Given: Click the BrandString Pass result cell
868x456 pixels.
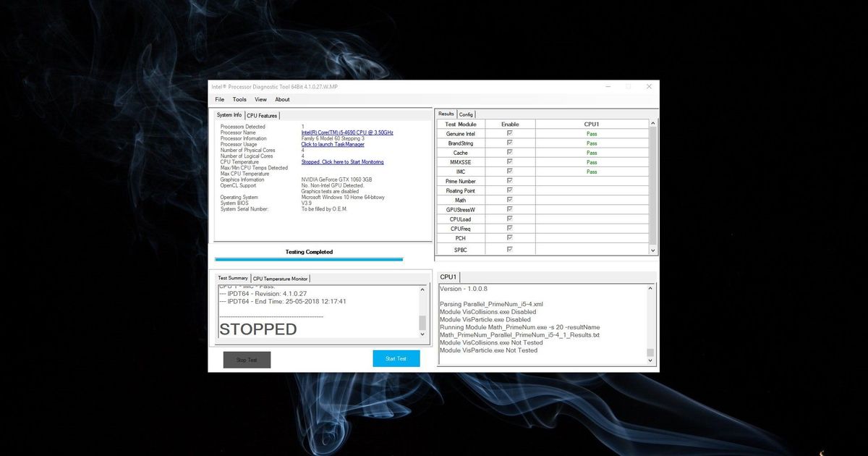Looking at the screenshot, I should [x=592, y=143].
